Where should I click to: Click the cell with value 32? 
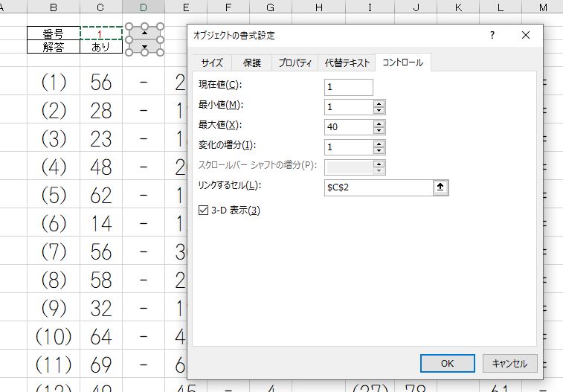(101, 308)
